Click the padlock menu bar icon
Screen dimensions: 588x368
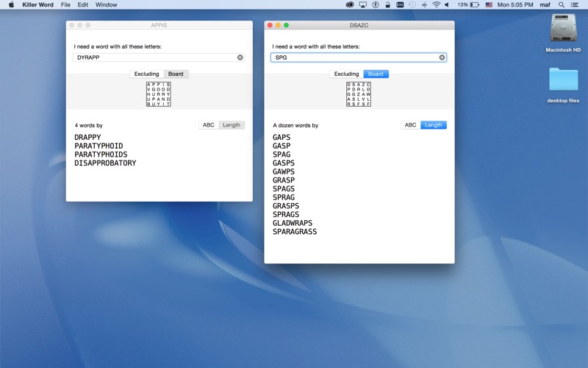point(387,4)
